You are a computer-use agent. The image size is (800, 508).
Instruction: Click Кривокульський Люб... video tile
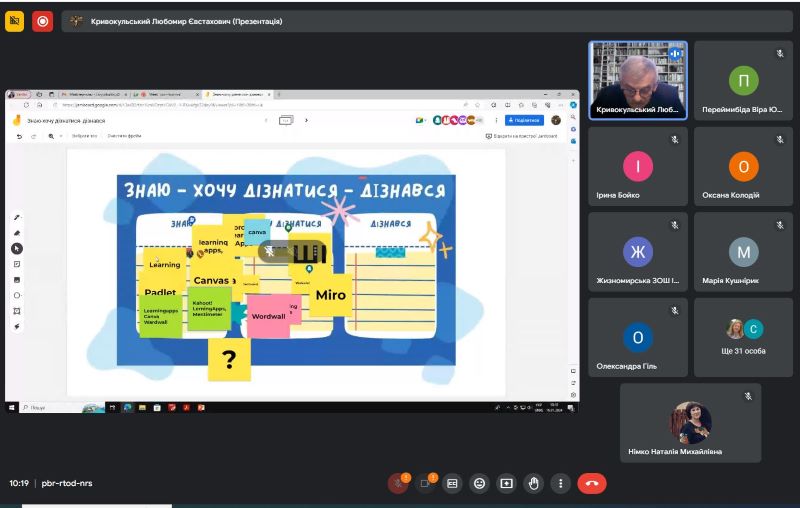click(x=638, y=81)
